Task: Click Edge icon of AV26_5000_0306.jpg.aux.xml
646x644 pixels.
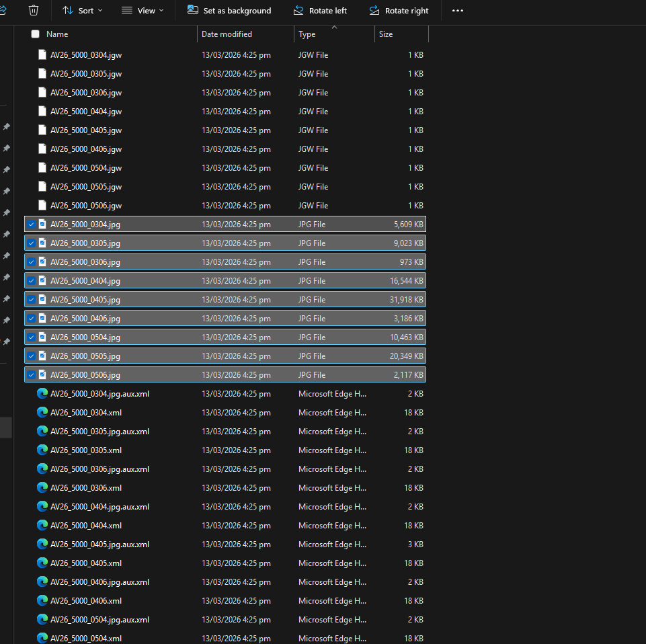Action: click(42, 469)
